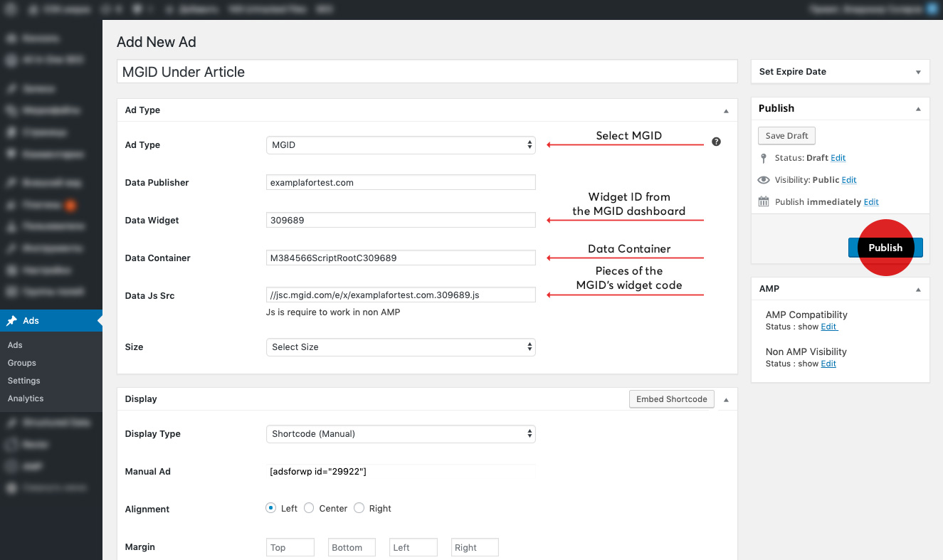Edit the Non AMP Visibility status
943x560 pixels.
[x=828, y=363]
